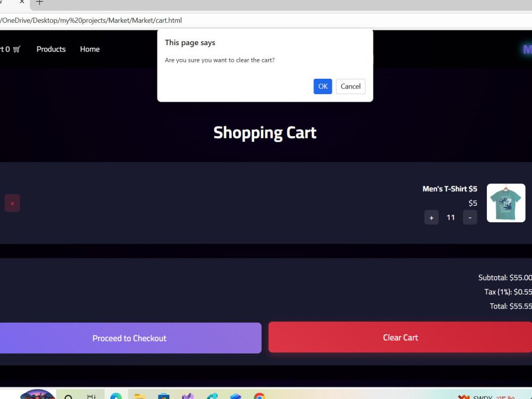Select the Subtotal: $55.00 line
Viewport: 532px width, 399px height.
505,278
